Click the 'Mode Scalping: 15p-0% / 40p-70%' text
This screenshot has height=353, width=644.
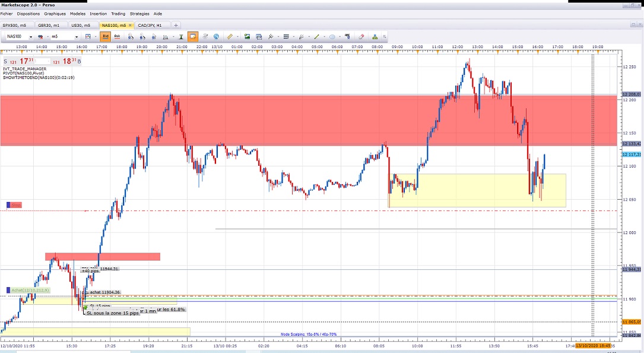309,335
